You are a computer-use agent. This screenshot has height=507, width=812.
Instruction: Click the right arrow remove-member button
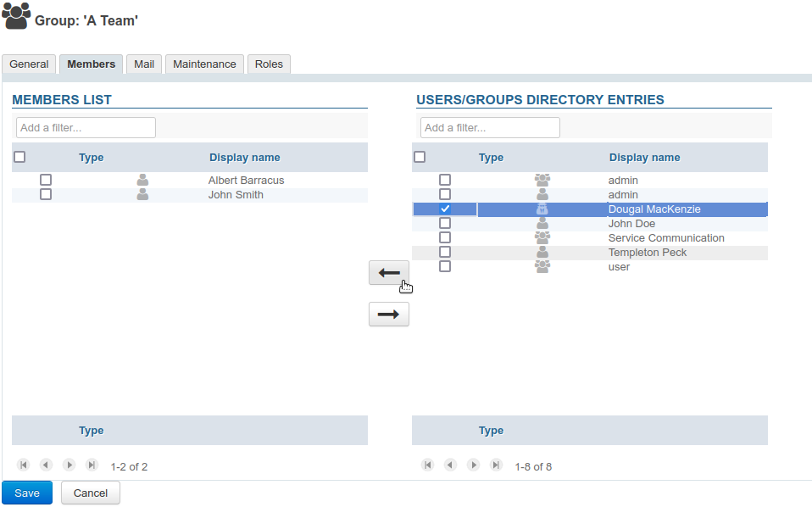point(389,315)
